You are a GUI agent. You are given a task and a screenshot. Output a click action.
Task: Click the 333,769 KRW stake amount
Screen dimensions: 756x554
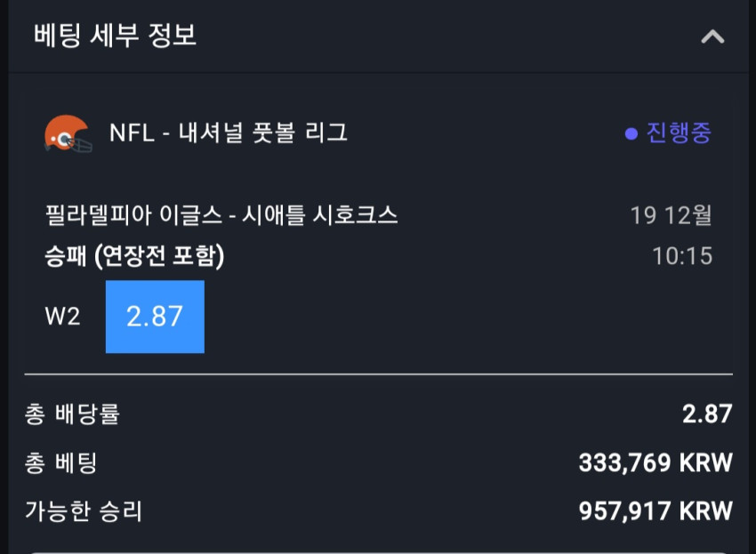click(x=655, y=463)
